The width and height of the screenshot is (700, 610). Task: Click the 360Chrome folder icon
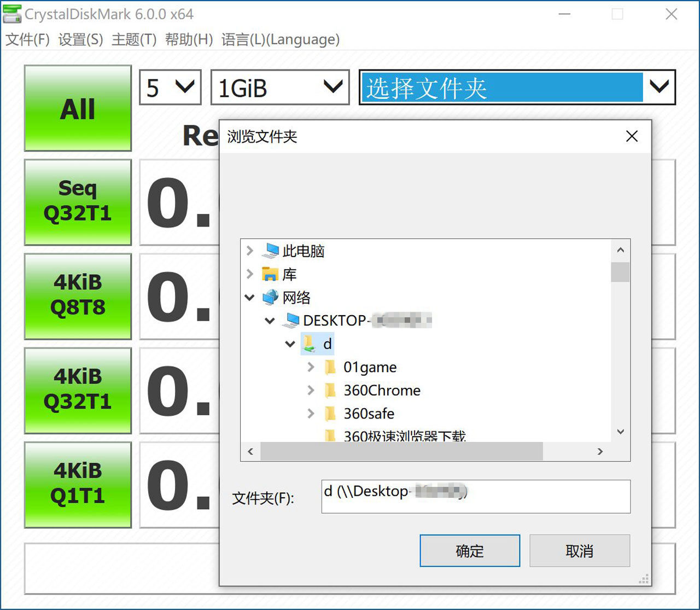click(x=330, y=391)
